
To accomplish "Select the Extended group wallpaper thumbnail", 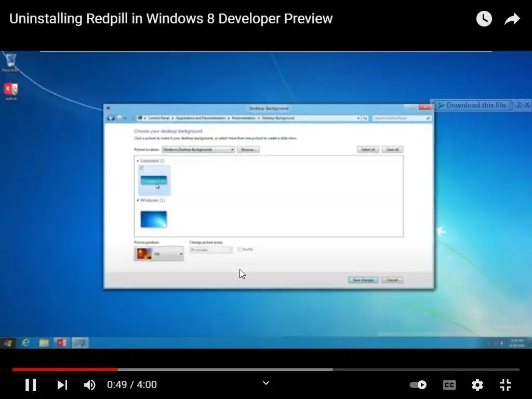I will 154,180.
